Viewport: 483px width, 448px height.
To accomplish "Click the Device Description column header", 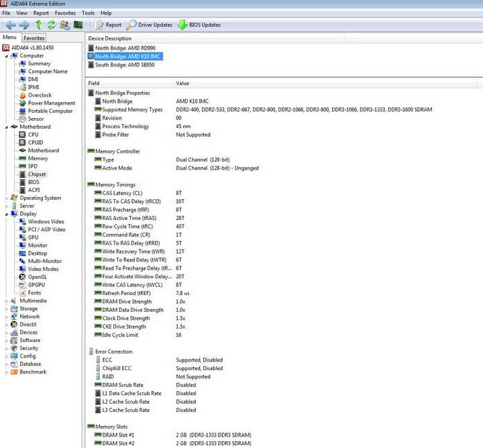I will [x=215, y=38].
